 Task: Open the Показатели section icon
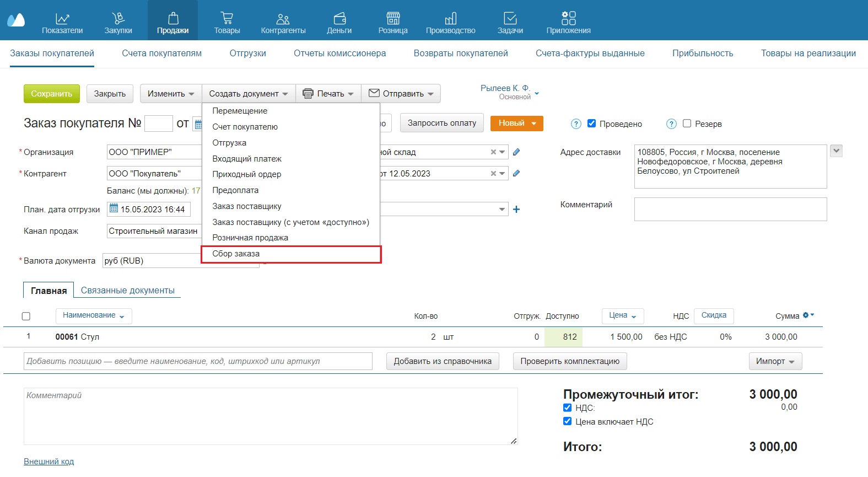click(62, 19)
